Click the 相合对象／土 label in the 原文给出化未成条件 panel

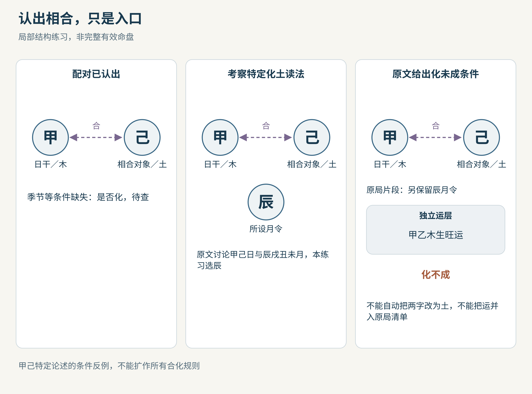[x=482, y=164]
